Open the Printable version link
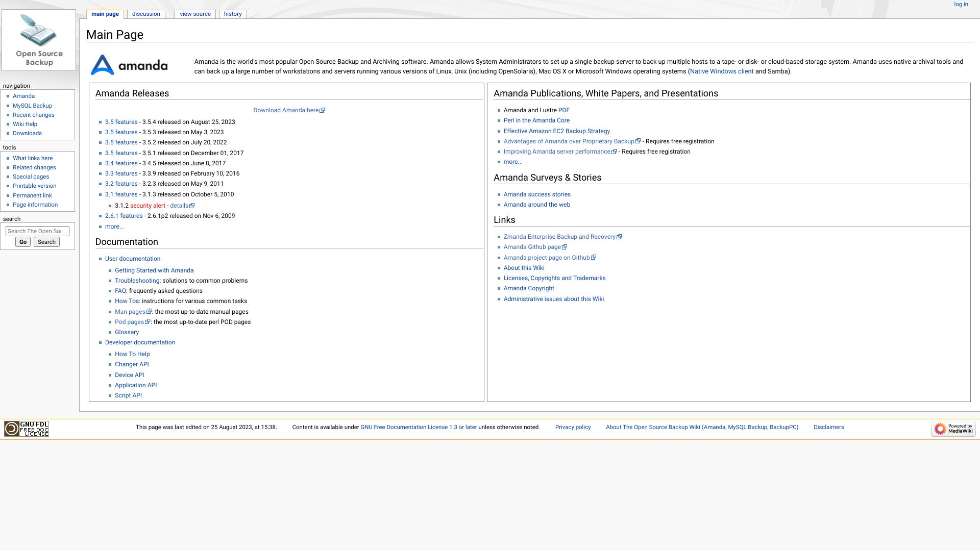 (34, 186)
